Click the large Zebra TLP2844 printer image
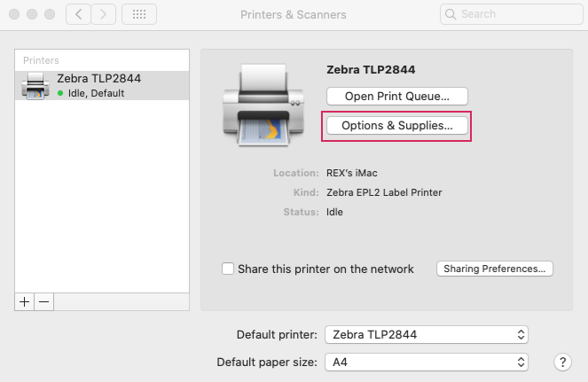Screen dimensions: 588x382 (x=263, y=105)
